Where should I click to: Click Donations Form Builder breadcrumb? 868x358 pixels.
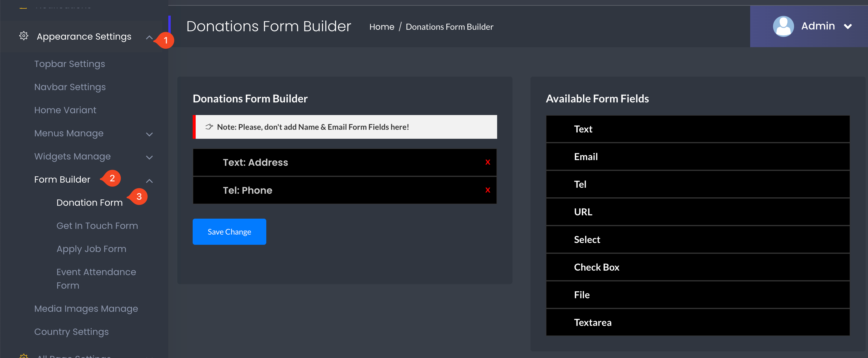[449, 27]
